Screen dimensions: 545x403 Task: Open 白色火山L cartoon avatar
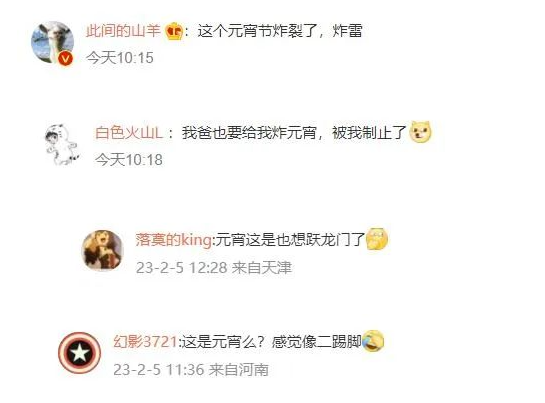point(62,144)
